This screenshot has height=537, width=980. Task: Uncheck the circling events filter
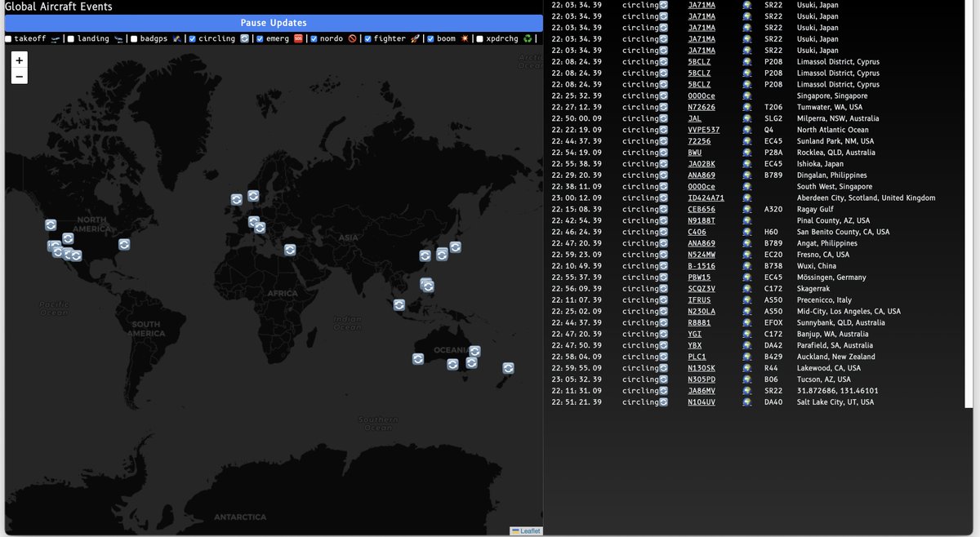[x=192, y=38]
